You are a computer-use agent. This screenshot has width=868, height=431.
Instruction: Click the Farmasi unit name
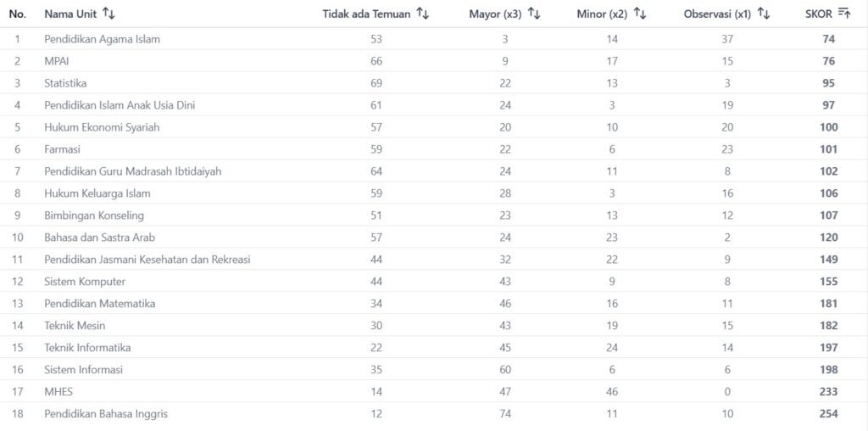62,149
